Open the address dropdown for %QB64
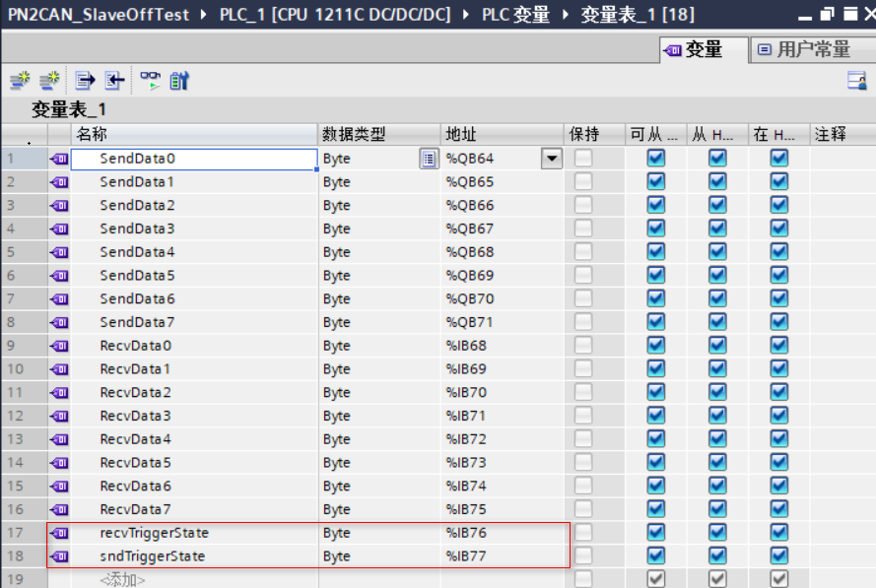Image resolution: width=876 pixels, height=588 pixels. (x=551, y=159)
